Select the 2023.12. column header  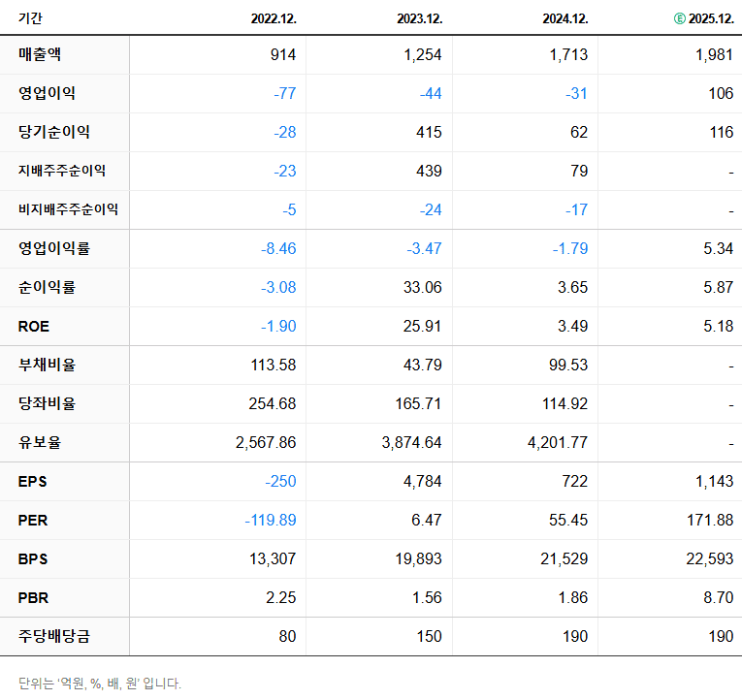click(420, 18)
